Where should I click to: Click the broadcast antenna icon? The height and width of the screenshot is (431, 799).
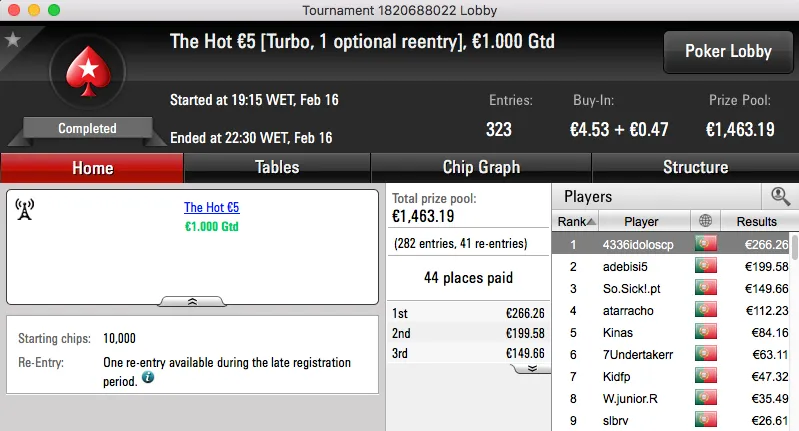click(25, 208)
